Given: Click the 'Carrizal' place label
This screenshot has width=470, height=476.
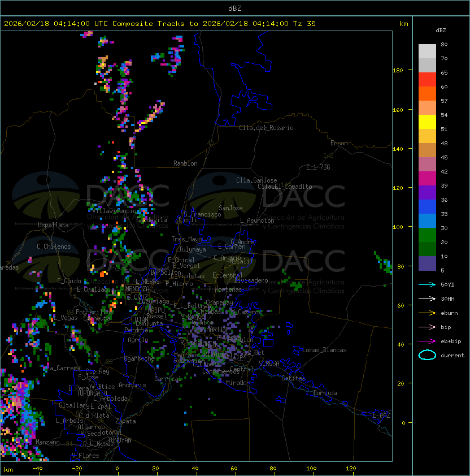Looking at the screenshot, I should point(168,379).
